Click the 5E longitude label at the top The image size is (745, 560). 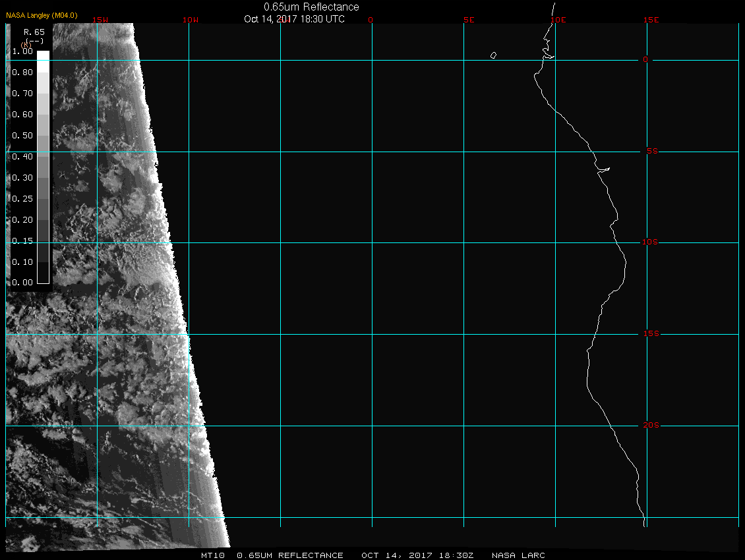[469, 20]
